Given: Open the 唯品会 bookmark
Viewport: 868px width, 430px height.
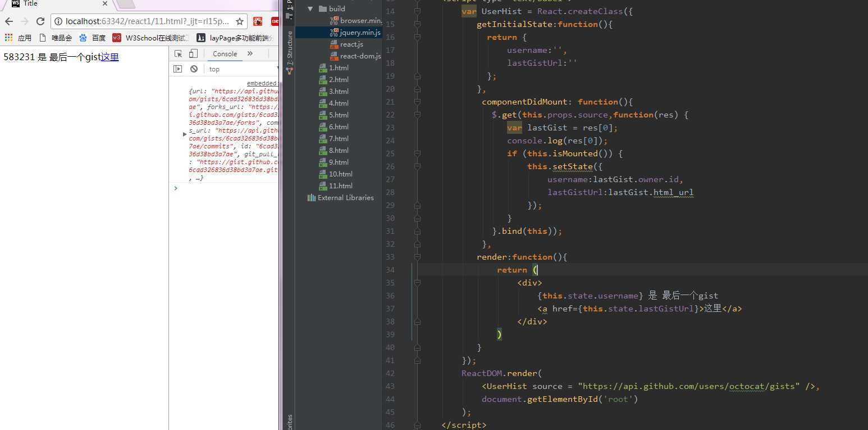Looking at the screenshot, I should [x=56, y=38].
